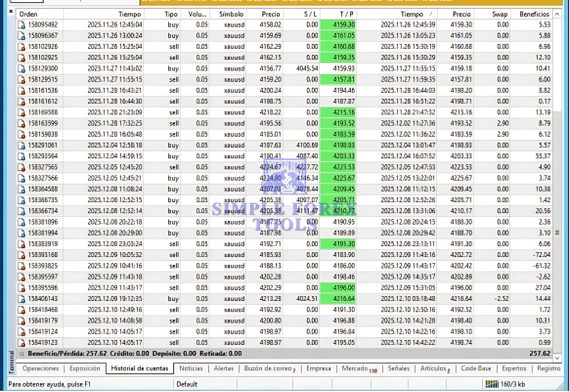569x392 pixels.
Task: Sort by the Beneficios column header
Action: [x=534, y=14]
